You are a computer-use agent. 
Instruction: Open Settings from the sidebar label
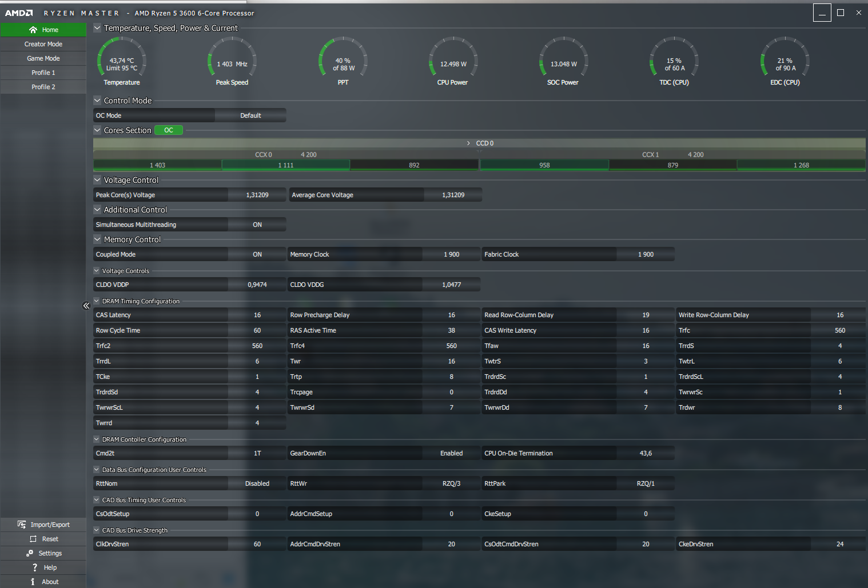50,553
